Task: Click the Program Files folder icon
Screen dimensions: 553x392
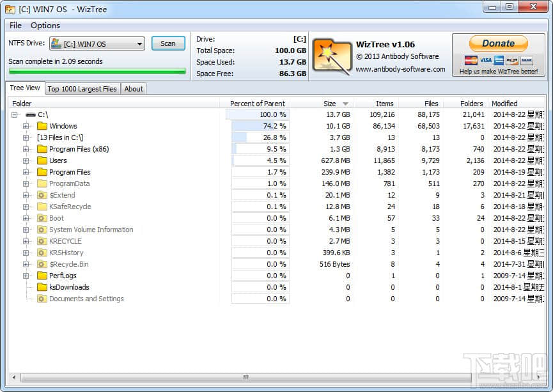Action: pos(42,172)
